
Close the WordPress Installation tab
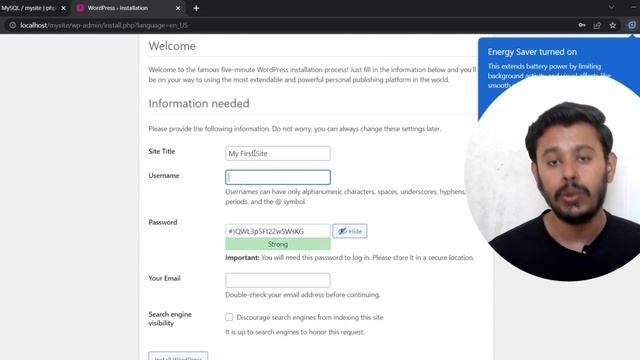point(178,8)
